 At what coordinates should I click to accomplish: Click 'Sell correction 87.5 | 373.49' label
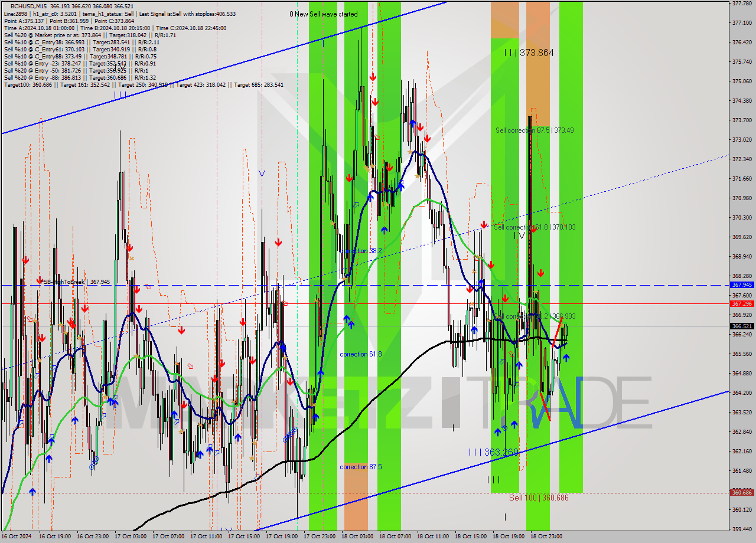[x=535, y=130]
